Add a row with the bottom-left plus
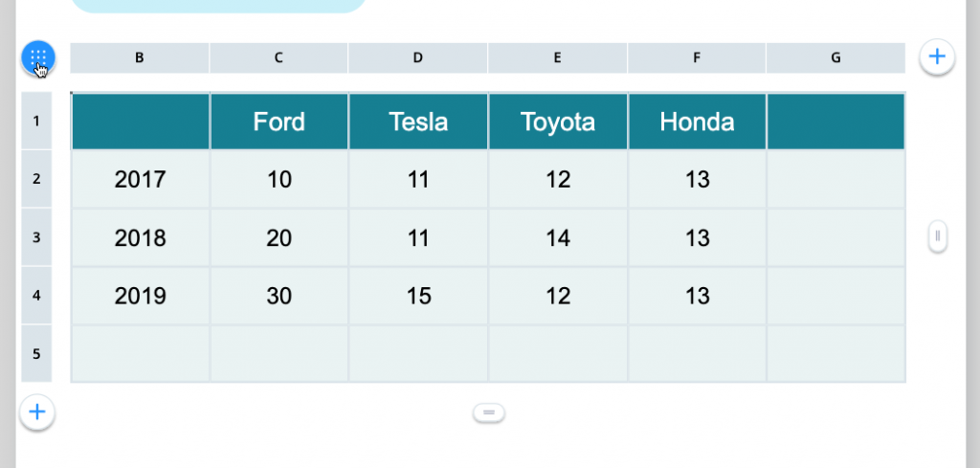Image resolution: width=980 pixels, height=468 pixels. (x=37, y=412)
